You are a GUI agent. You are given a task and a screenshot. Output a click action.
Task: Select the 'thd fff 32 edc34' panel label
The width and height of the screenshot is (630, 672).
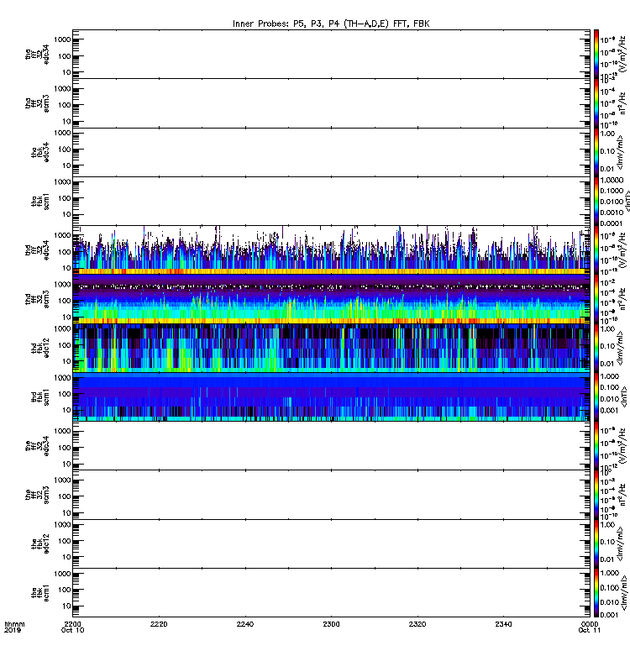coord(37,250)
